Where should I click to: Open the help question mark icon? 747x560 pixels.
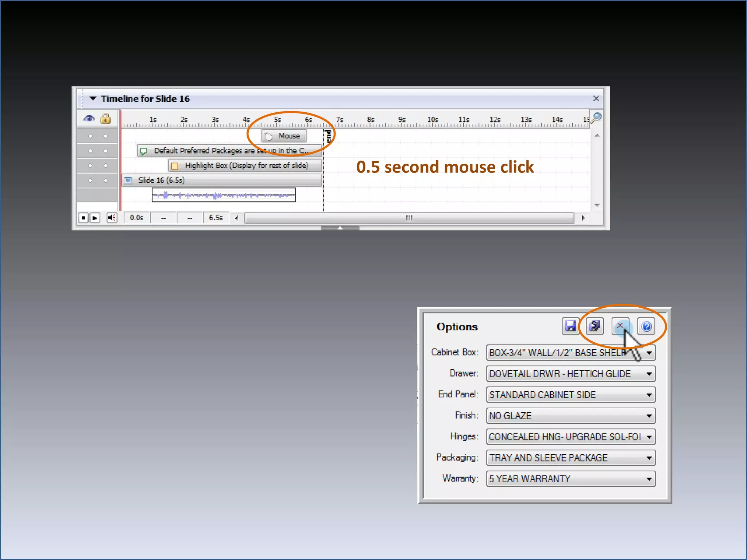[x=646, y=326]
